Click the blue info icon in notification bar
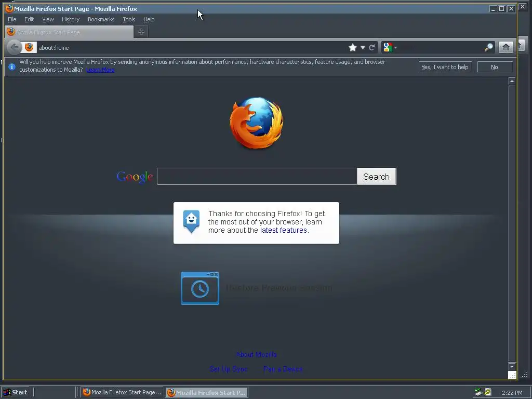Image resolution: width=532 pixels, height=399 pixels. [12, 67]
